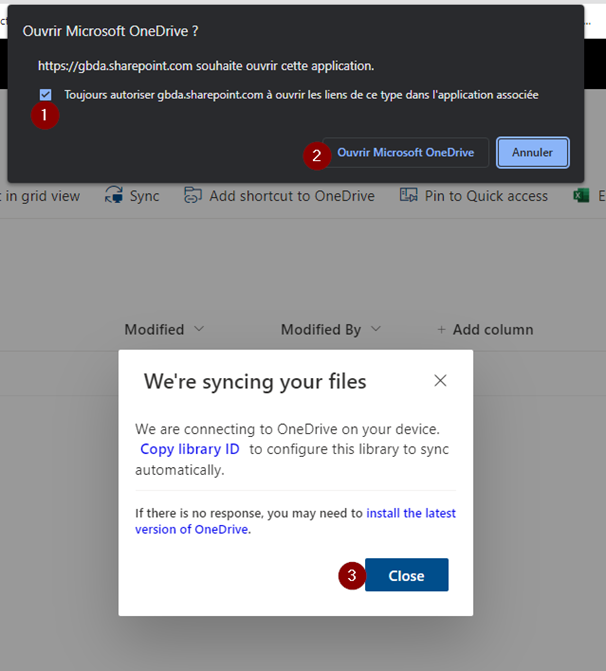
Task: Click 'We are connecting to OneDrive' text
Action: (x=287, y=429)
